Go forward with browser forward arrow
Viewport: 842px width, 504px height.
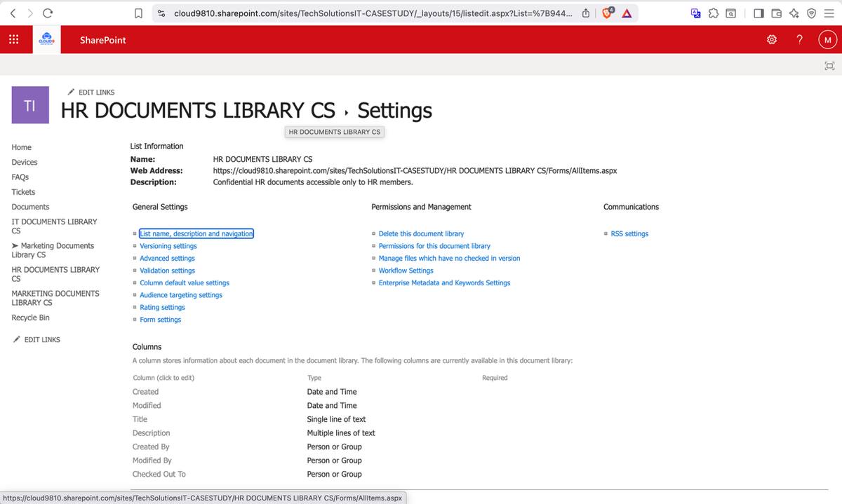(x=29, y=13)
